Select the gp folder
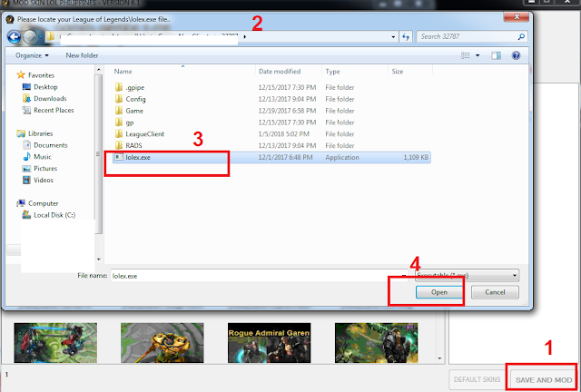The image size is (581, 392). pyautogui.click(x=124, y=122)
